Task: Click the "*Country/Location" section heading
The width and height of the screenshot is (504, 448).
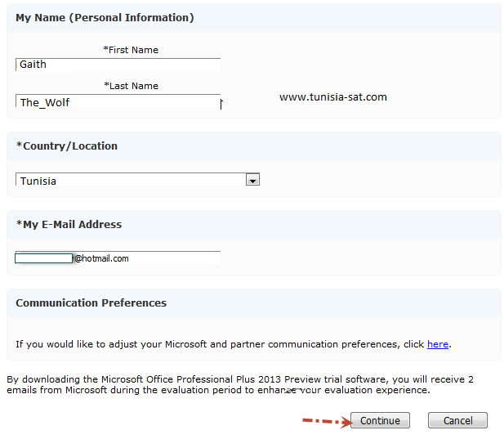Action: 67,146
